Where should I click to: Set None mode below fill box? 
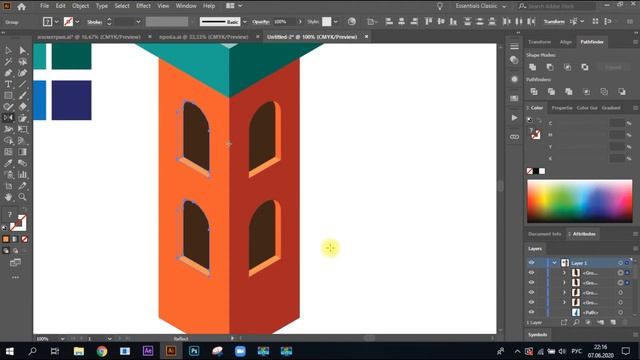tap(24, 239)
